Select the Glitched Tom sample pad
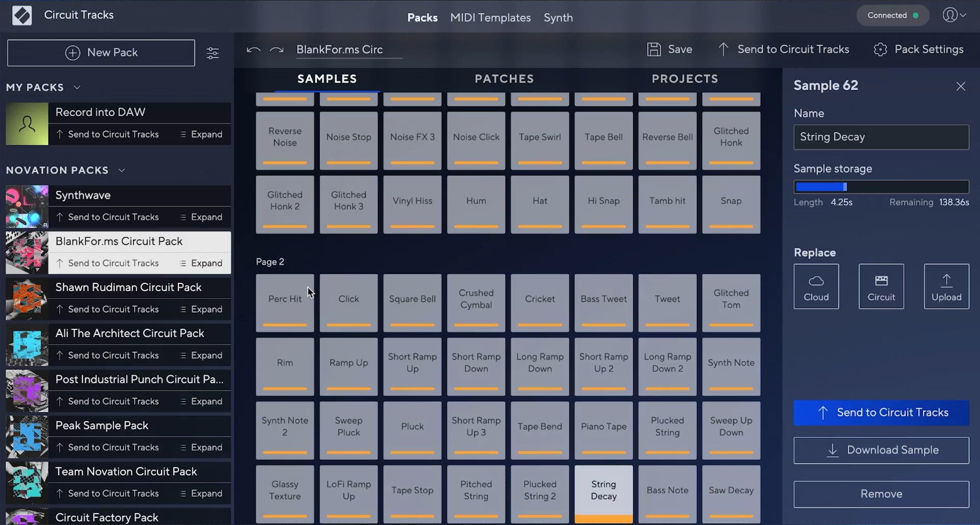Screen dimensions: 980x525 [x=731, y=303]
